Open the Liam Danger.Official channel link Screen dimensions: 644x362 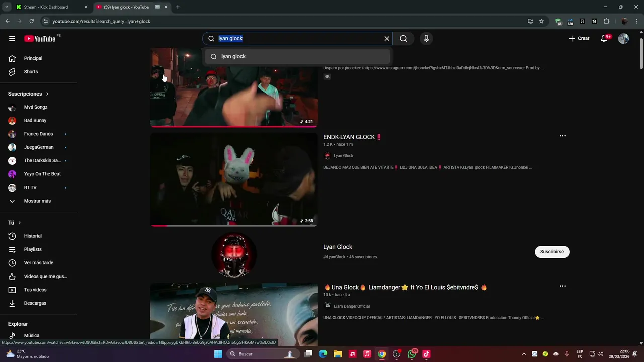click(x=352, y=306)
